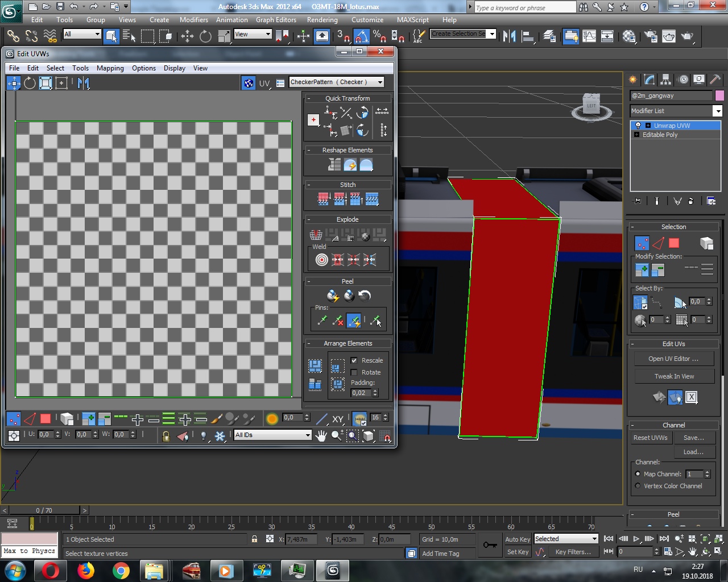
Task: Click the Select and Rotate tool in main toolbar
Action: point(205,36)
